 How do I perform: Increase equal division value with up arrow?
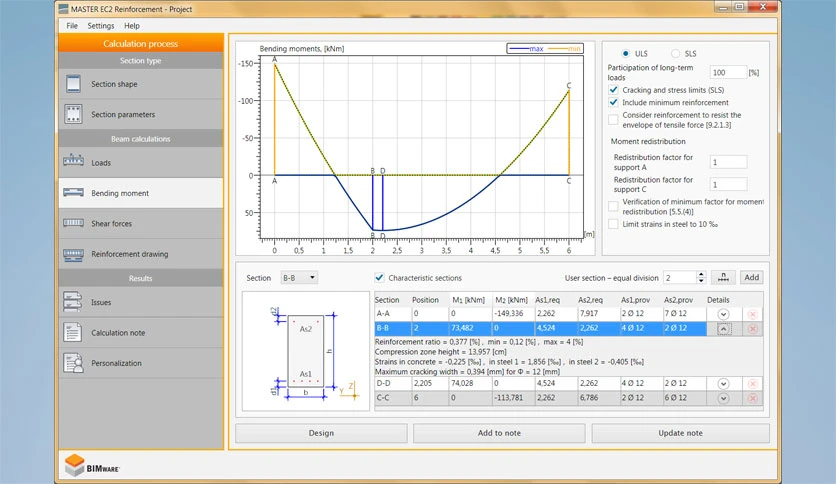[x=701, y=274]
